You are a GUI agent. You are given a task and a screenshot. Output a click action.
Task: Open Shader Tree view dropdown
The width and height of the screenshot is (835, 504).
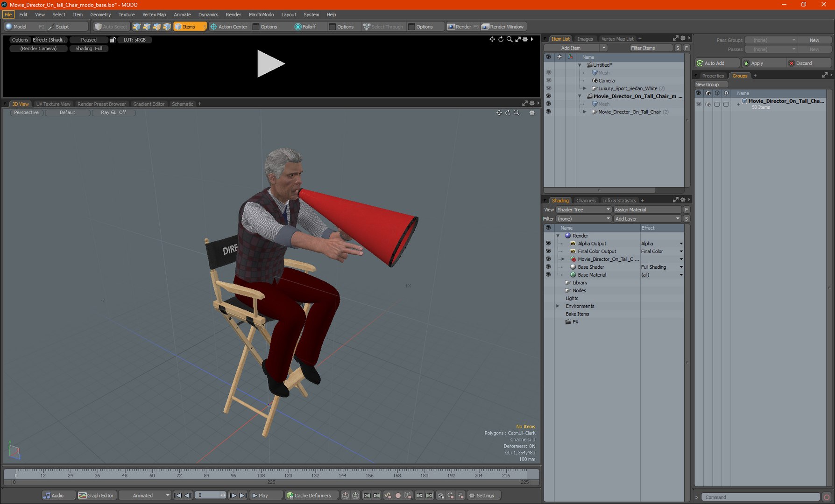[583, 210]
